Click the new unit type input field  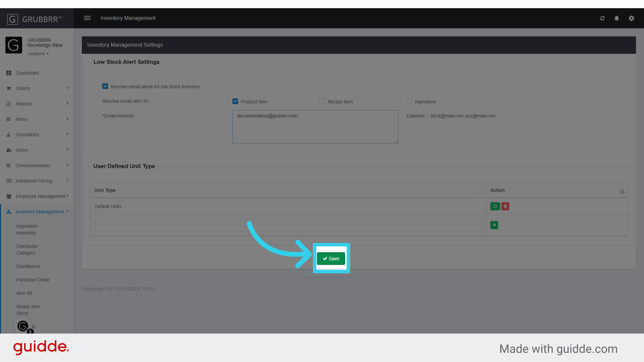(x=288, y=225)
